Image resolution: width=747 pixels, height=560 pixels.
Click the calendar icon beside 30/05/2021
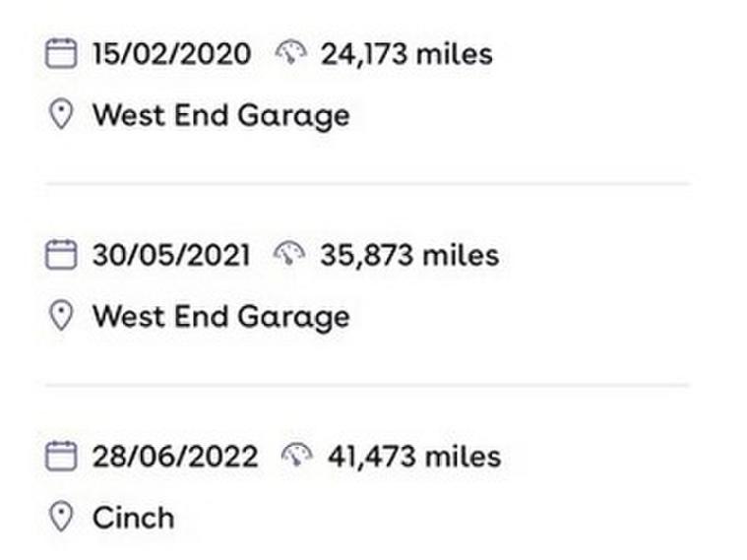(x=61, y=256)
